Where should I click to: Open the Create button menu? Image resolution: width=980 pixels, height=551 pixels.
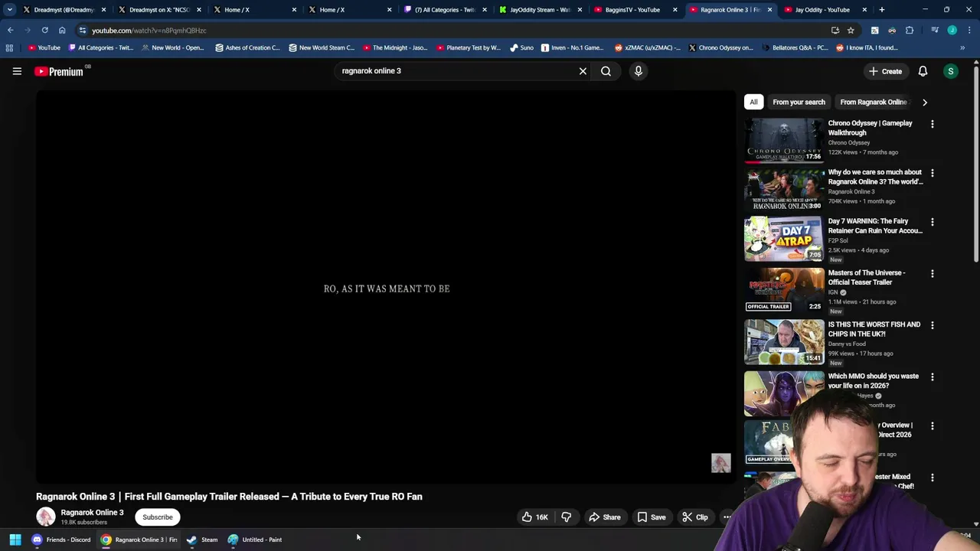pos(885,71)
